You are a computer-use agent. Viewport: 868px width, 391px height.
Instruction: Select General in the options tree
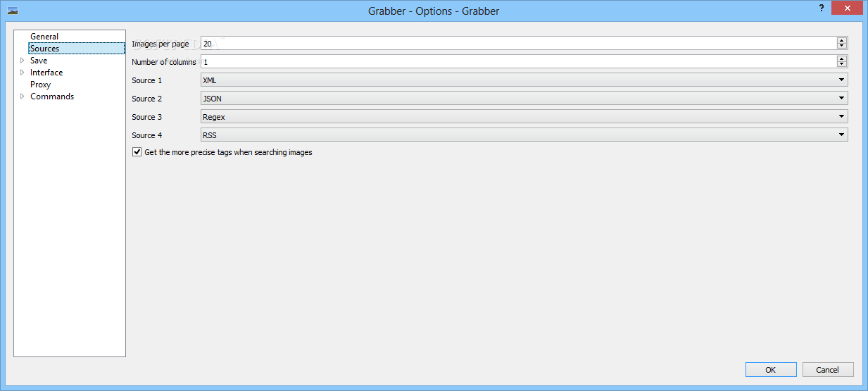[x=44, y=37]
